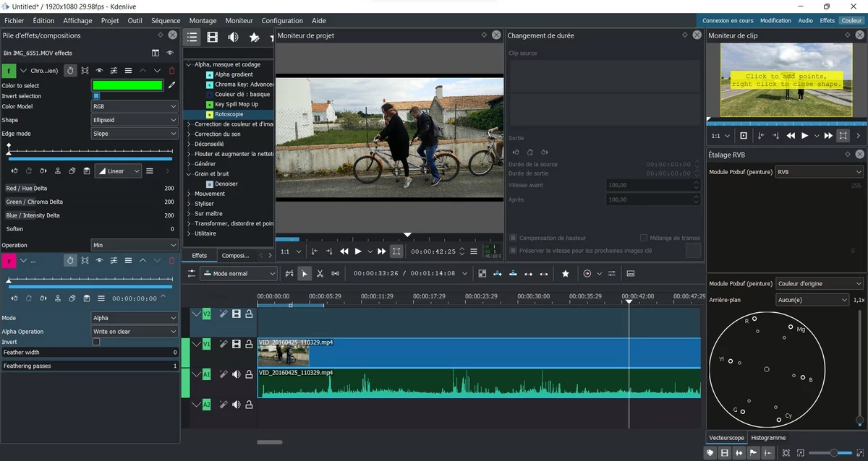Select the timeline Selection arrow tool
The image size is (868, 461).
[305, 274]
